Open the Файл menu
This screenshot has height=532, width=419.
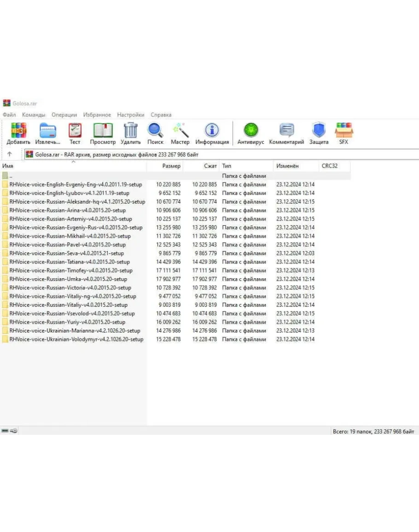(9, 115)
